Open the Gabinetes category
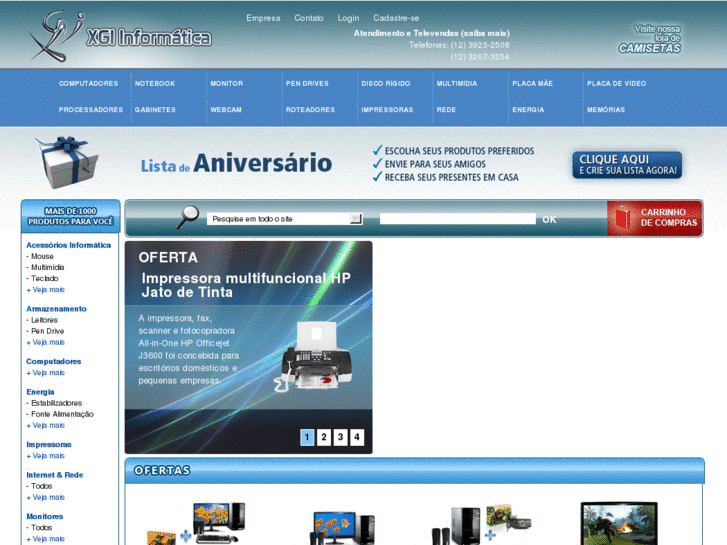 tap(155, 110)
